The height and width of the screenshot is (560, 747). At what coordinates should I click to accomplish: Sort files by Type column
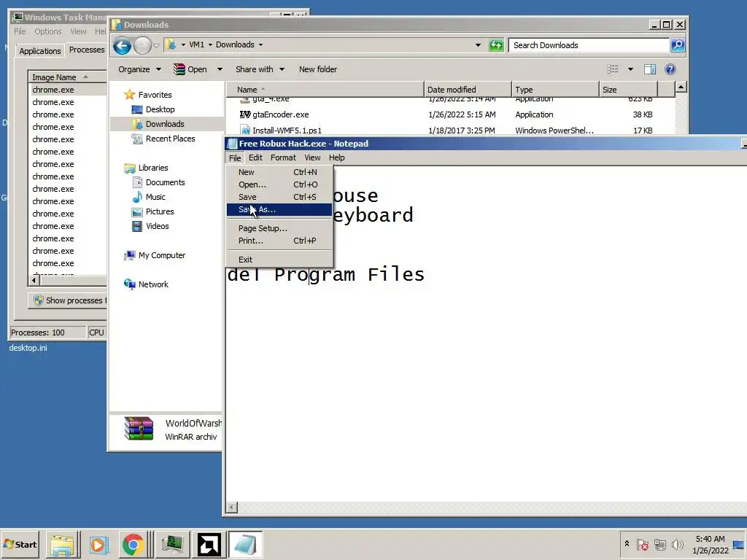point(555,90)
